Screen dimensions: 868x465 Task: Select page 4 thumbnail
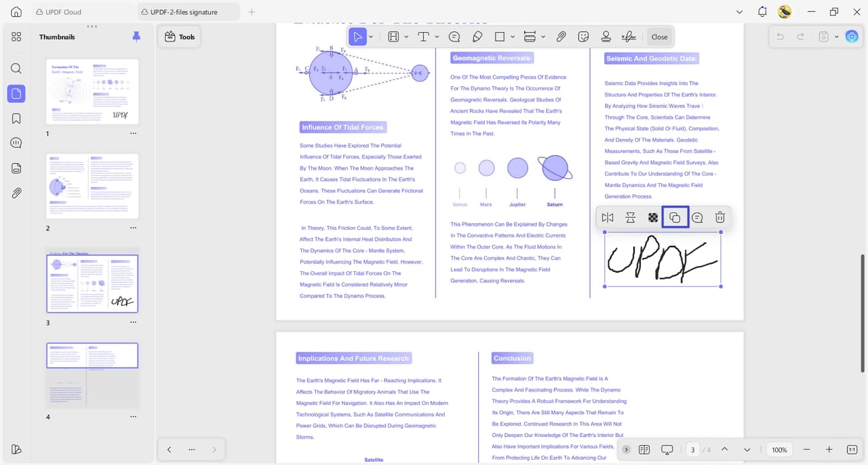click(x=92, y=375)
